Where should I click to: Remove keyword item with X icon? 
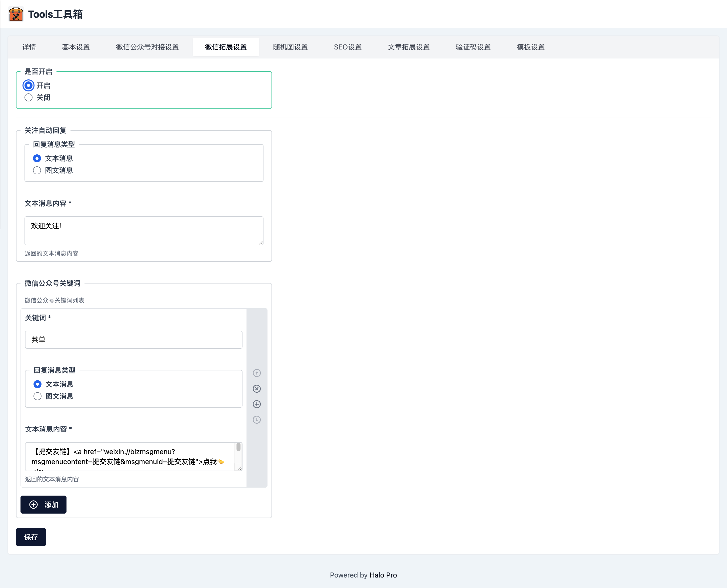pyautogui.click(x=256, y=388)
